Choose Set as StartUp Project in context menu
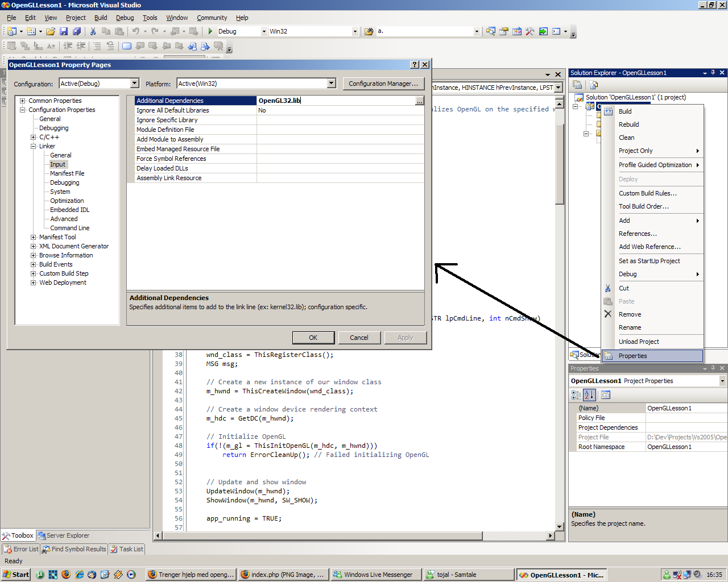This screenshot has height=582, width=728. coord(652,261)
